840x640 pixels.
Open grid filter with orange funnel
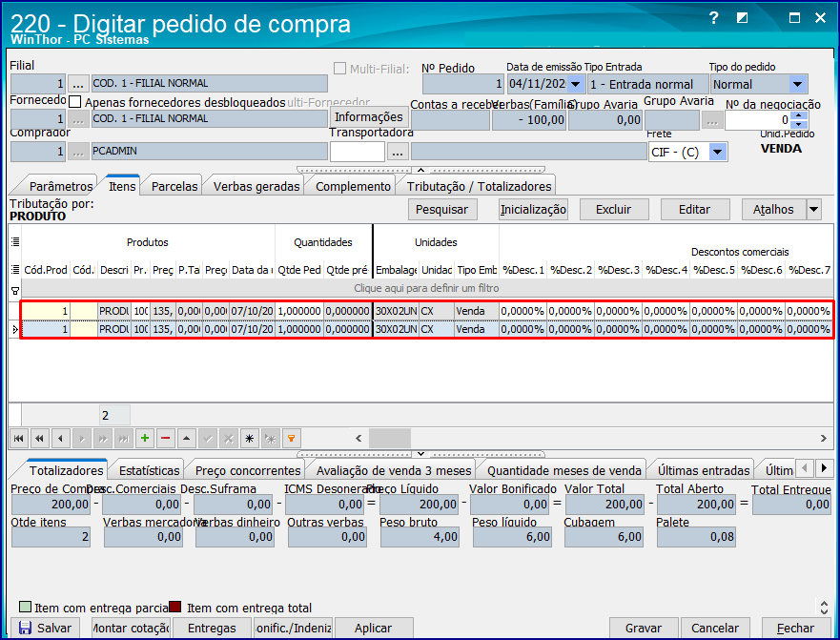pos(292,439)
